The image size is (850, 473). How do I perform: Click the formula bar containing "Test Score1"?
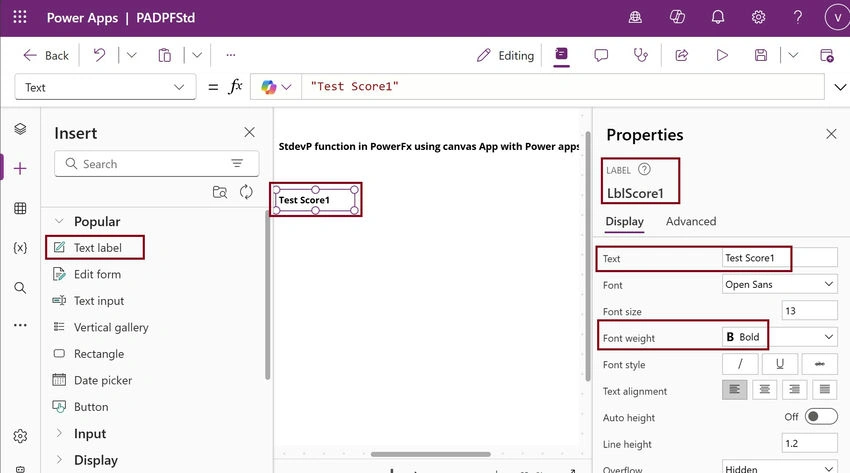click(x=563, y=87)
